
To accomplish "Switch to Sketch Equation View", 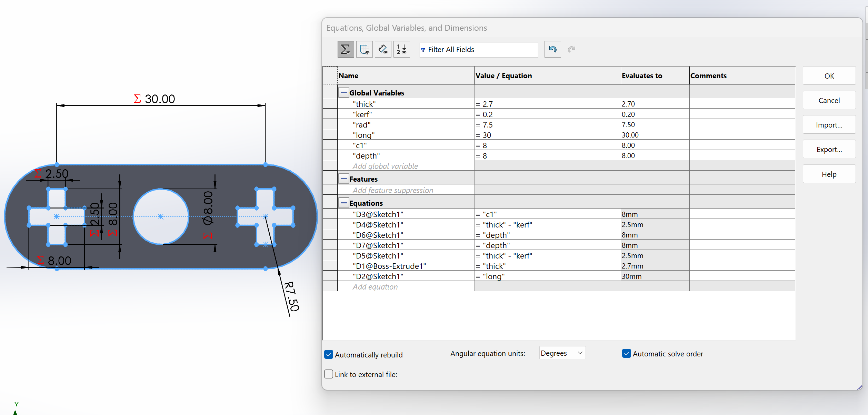I will click(x=364, y=49).
